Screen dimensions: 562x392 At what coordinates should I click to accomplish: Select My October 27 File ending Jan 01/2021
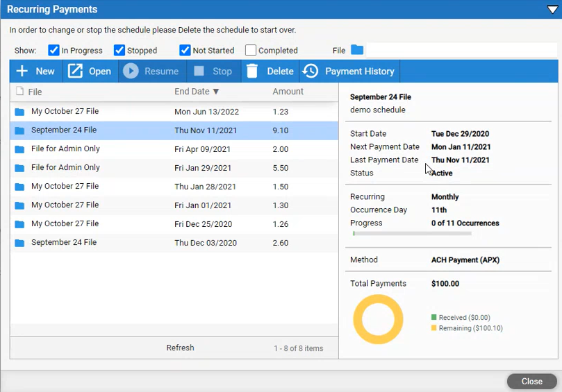(174, 205)
